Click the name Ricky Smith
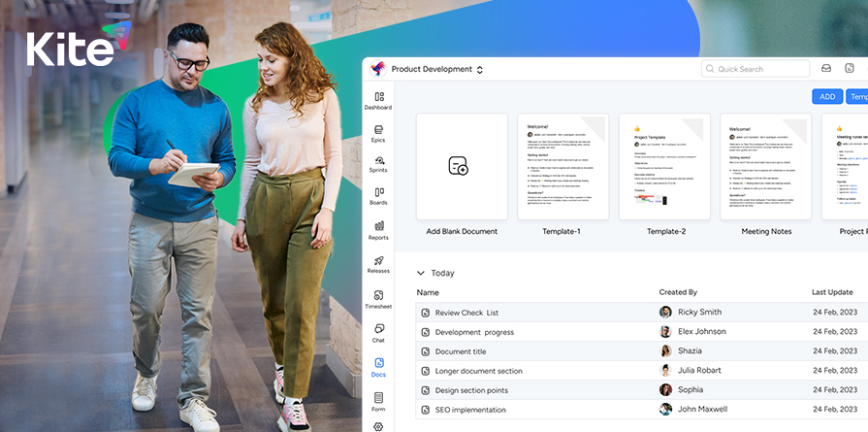Image resolution: width=868 pixels, height=432 pixels. point(699,312)
